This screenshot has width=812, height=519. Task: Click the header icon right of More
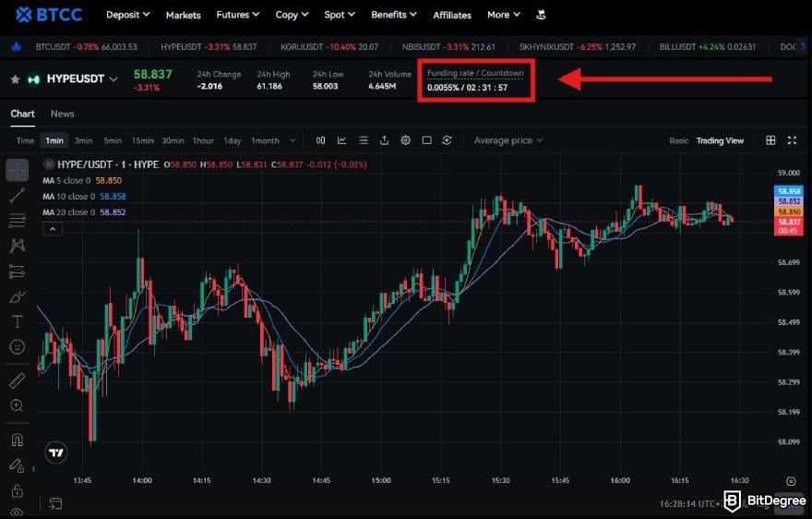click(x=541, y=15)
